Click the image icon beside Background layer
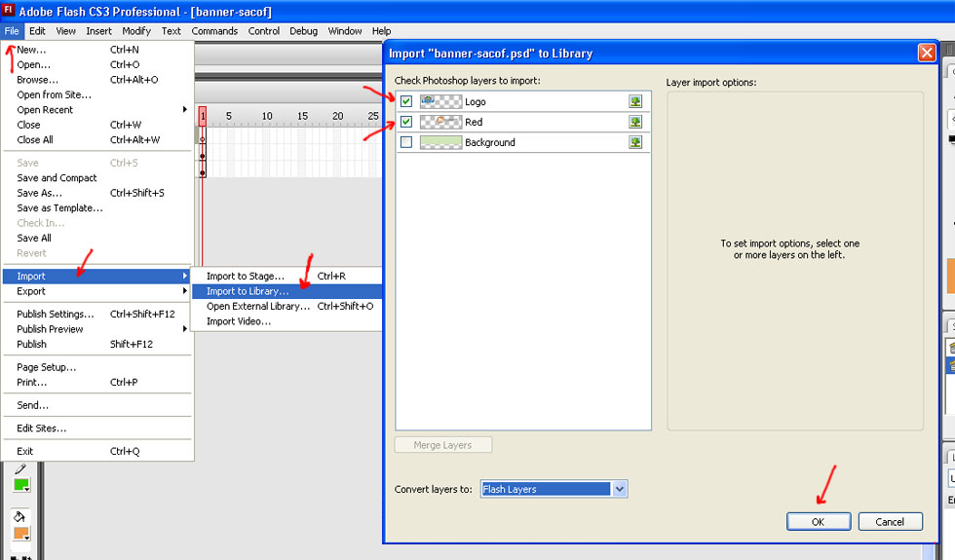955x560 pixels. click(x=635, y=142)
